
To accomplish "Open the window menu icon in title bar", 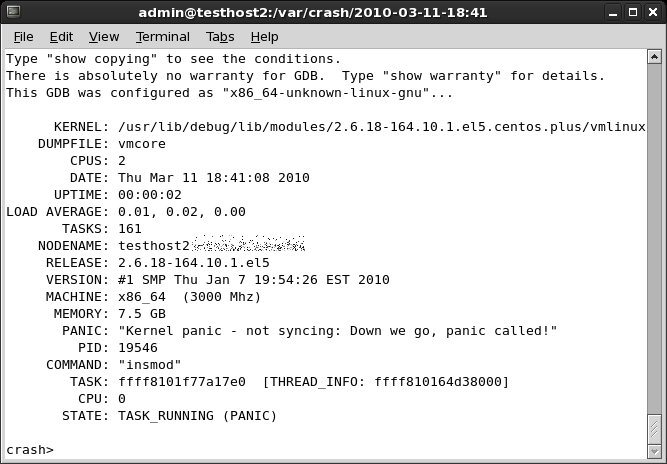I will coord(14,12).
